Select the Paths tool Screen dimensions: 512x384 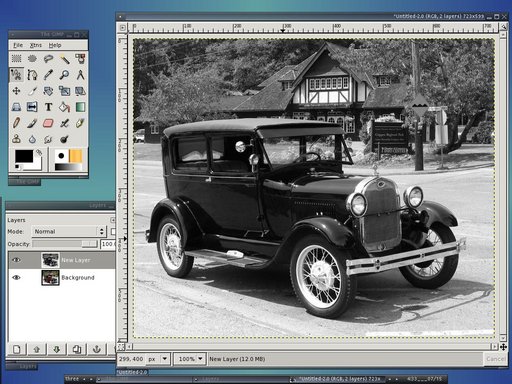point(32,75)
